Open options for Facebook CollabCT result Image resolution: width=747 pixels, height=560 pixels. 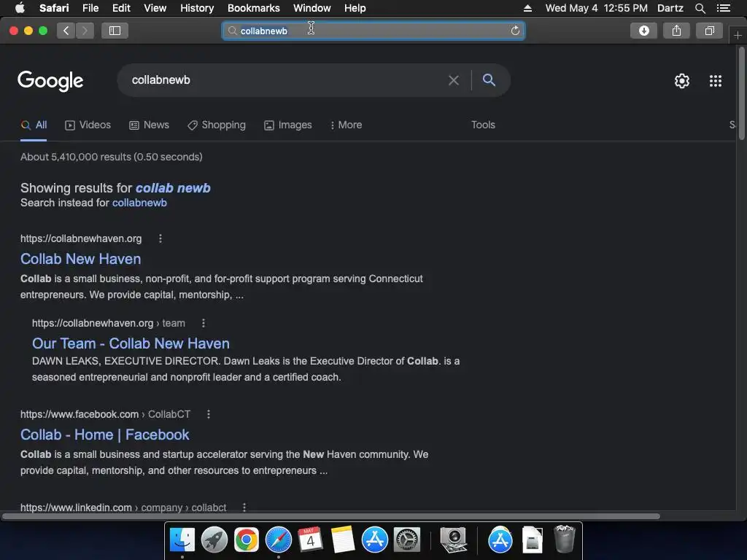pos(209,414)
